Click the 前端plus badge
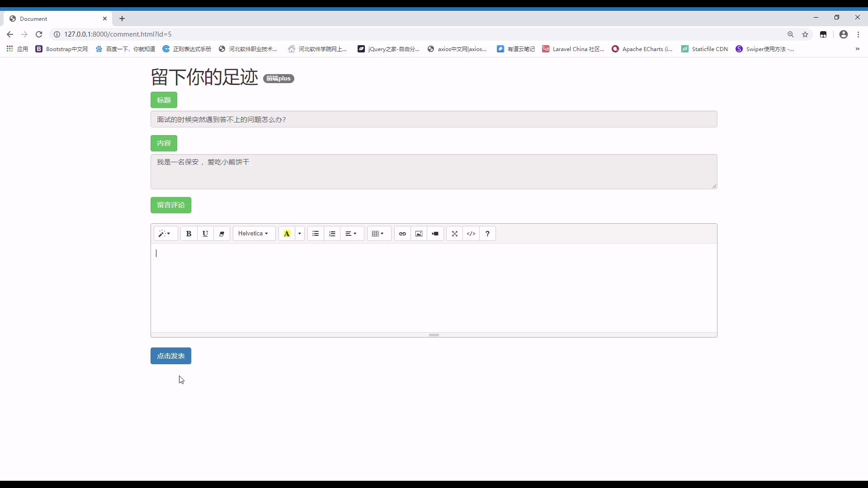 pyautogui.click(x=278, y=79)
